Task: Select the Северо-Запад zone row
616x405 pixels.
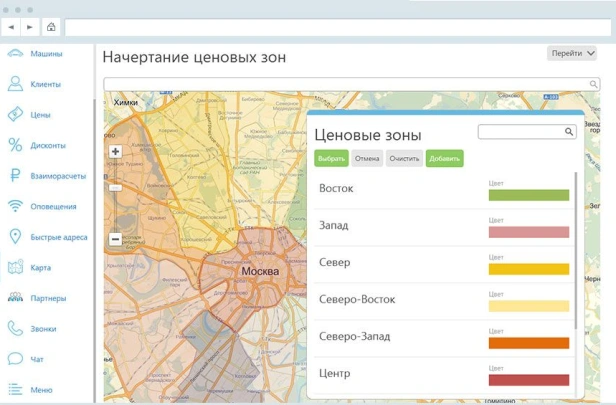Action: point(400,337)
